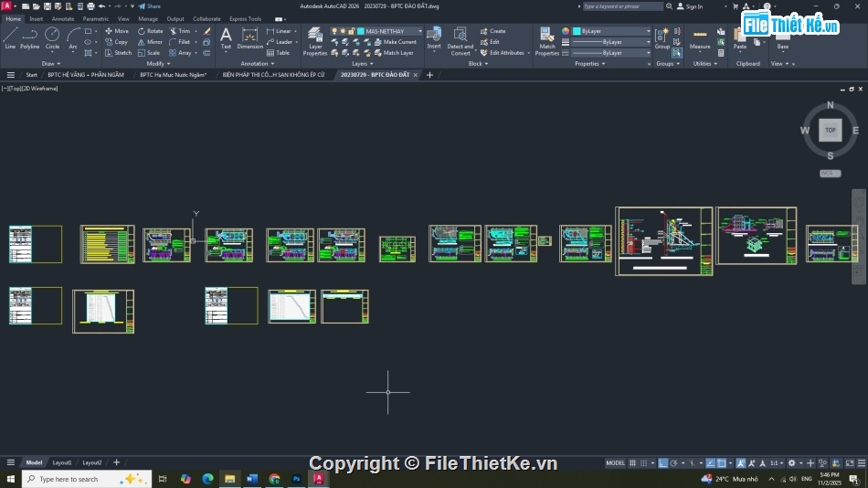Click the Dimension annotation tool

pos(249,37)
